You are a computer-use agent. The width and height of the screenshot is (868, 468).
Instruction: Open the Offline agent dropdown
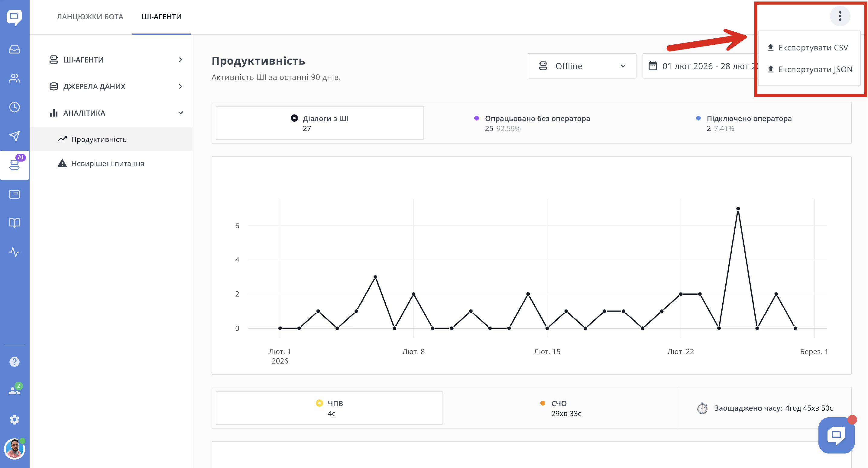[581, 66]
